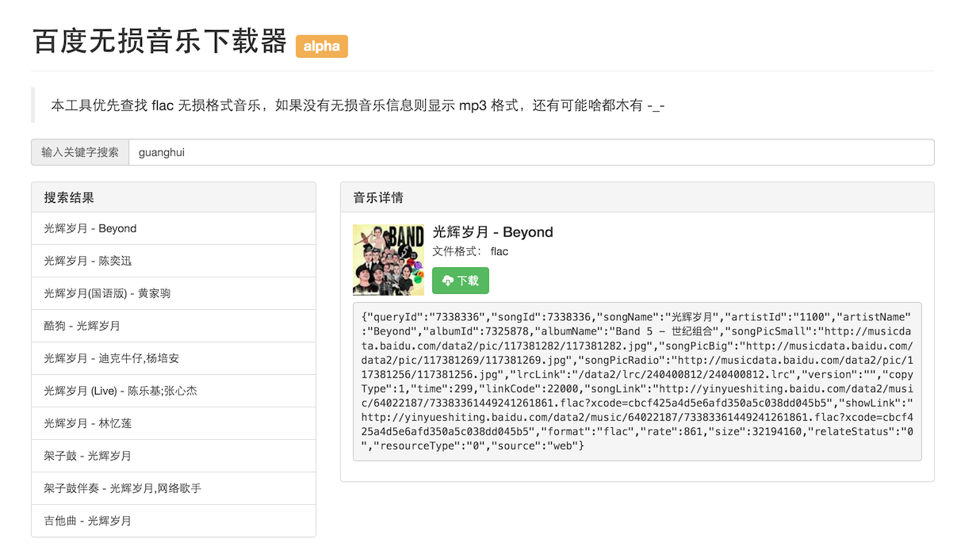Focus the search input containing guanghui
The image size is (980, 558).
click(531, 152)
